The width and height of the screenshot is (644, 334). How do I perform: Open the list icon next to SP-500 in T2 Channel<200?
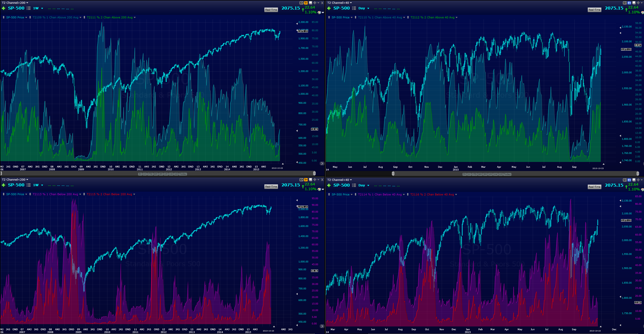29,185
